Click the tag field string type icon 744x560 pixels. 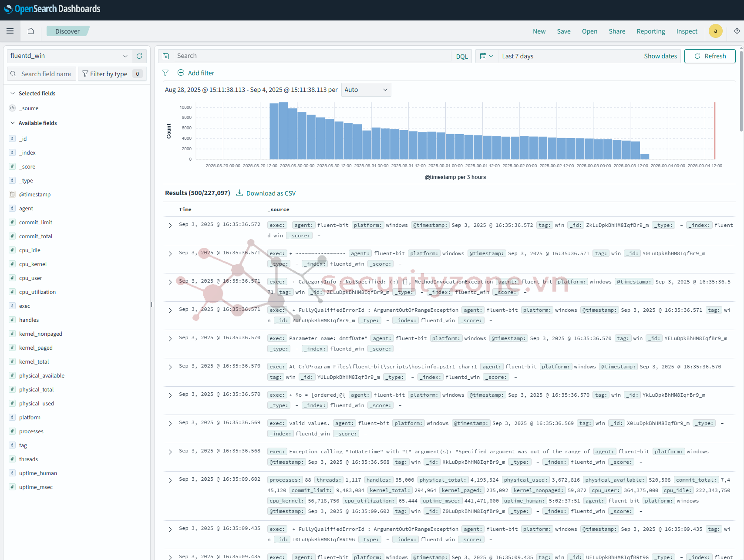(x=12, y=445)
